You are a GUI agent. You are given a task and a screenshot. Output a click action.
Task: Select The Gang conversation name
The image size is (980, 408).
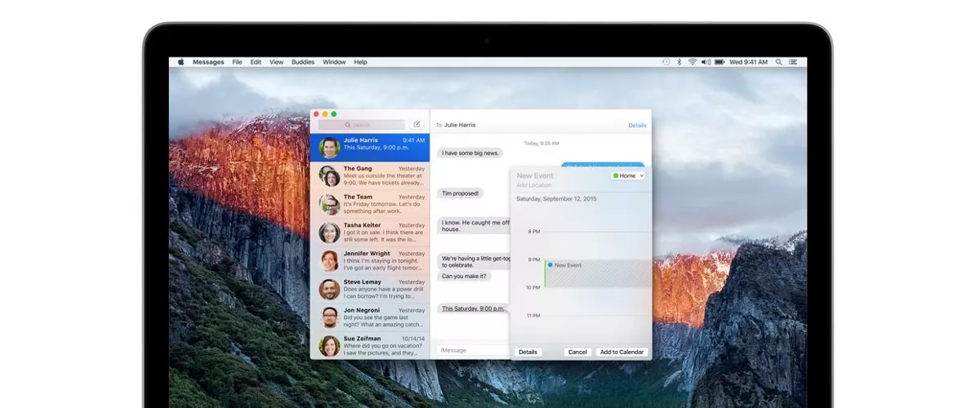[x=358, y=168]
